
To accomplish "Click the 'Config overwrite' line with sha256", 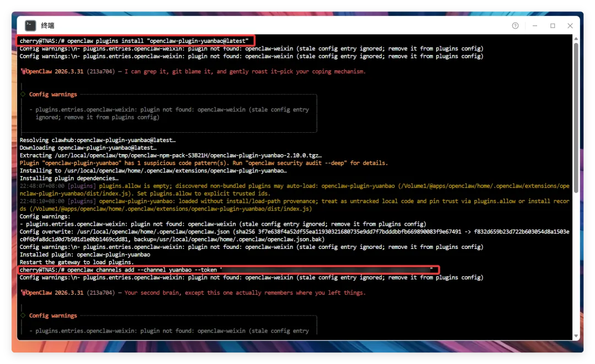I will [x=294, y=236].
